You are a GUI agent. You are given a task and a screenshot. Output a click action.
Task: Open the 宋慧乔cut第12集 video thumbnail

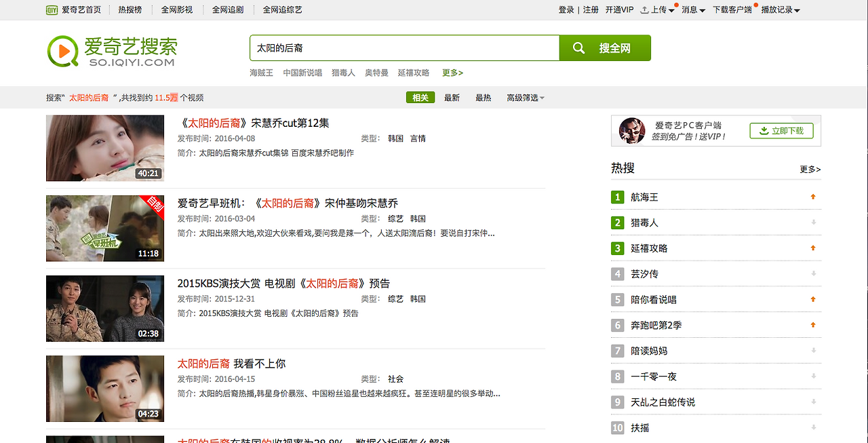[x=105, y=148]
